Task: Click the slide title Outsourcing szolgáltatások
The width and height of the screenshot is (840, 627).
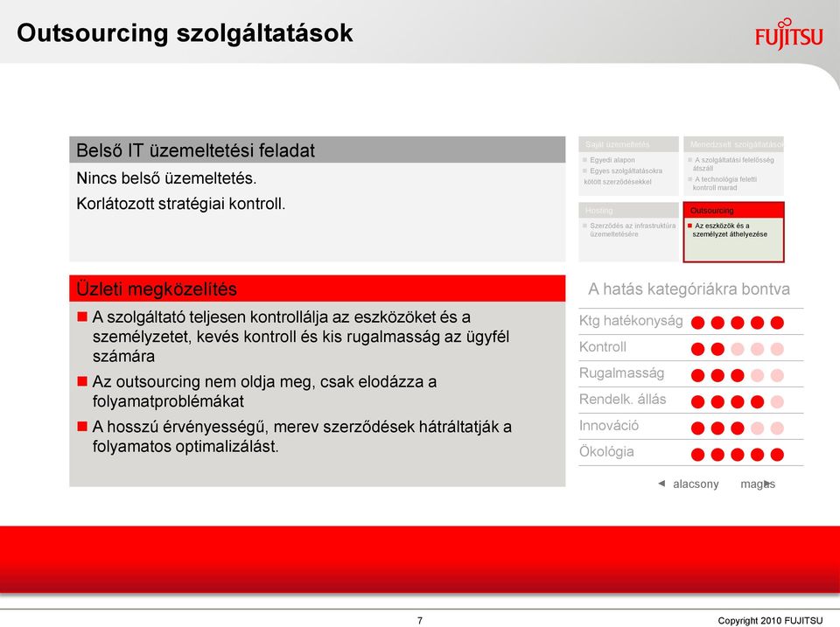Action: pyautogui.click(x=185, y=32)
